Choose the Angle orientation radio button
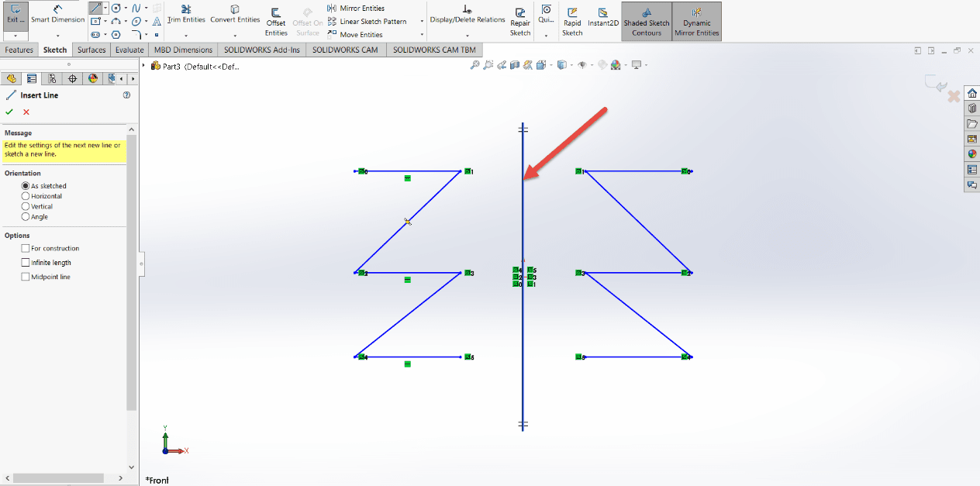The image size is (980, 486). coord(26,217)
